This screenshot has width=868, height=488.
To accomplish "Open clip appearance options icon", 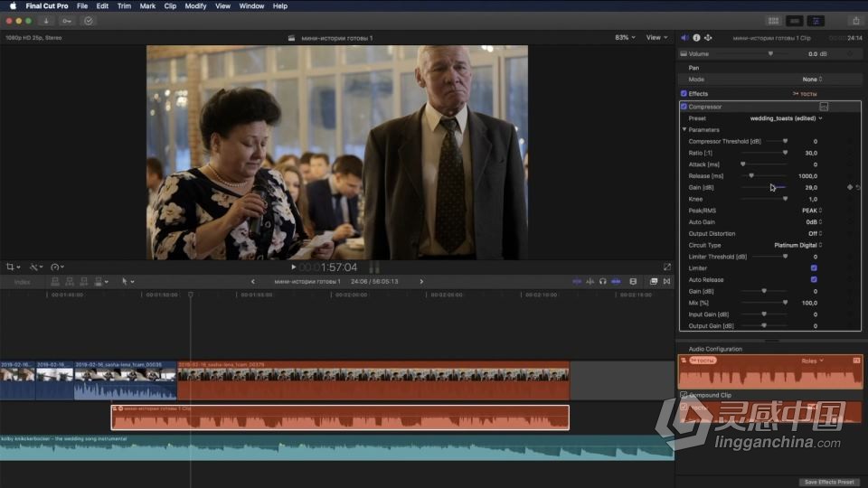I will click(x=633, y=282).
